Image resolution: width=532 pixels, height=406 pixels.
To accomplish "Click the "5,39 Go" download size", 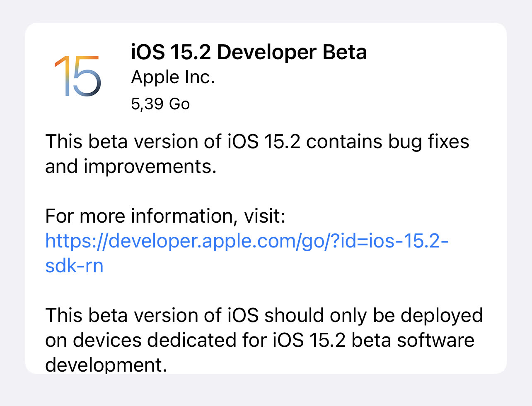I will pos(160,104).
